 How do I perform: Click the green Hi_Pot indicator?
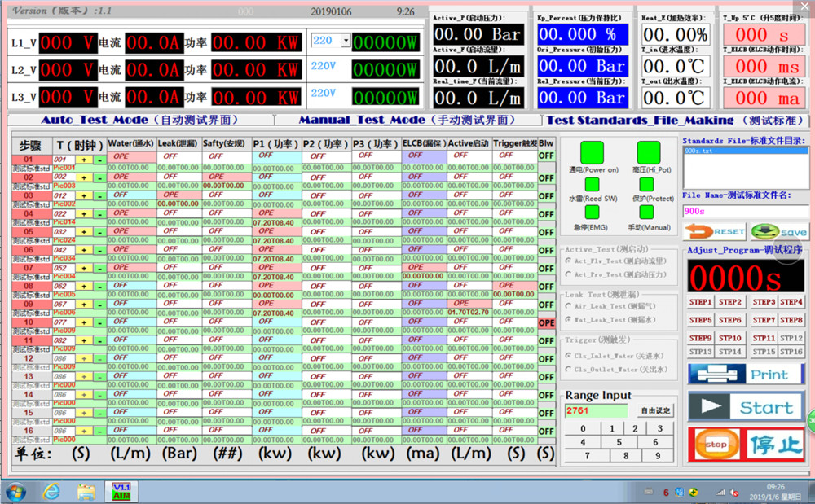point(649,152)
